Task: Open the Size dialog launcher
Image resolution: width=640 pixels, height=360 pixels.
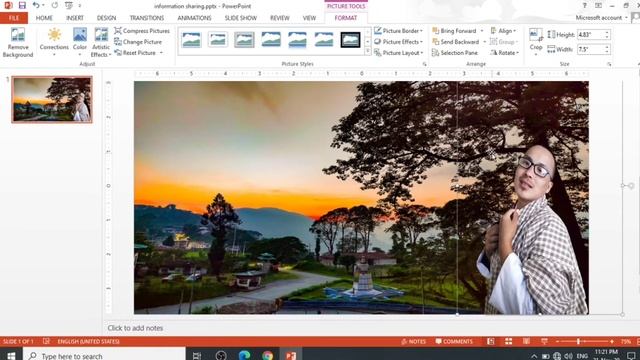Action: pos(609,64)
